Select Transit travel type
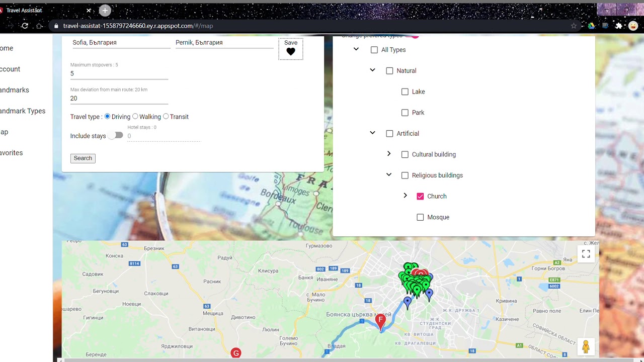 (x=166, y=116)
